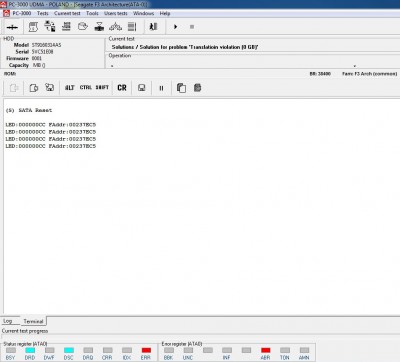Click the floppy disk save terminal icon

click(142, 88)
